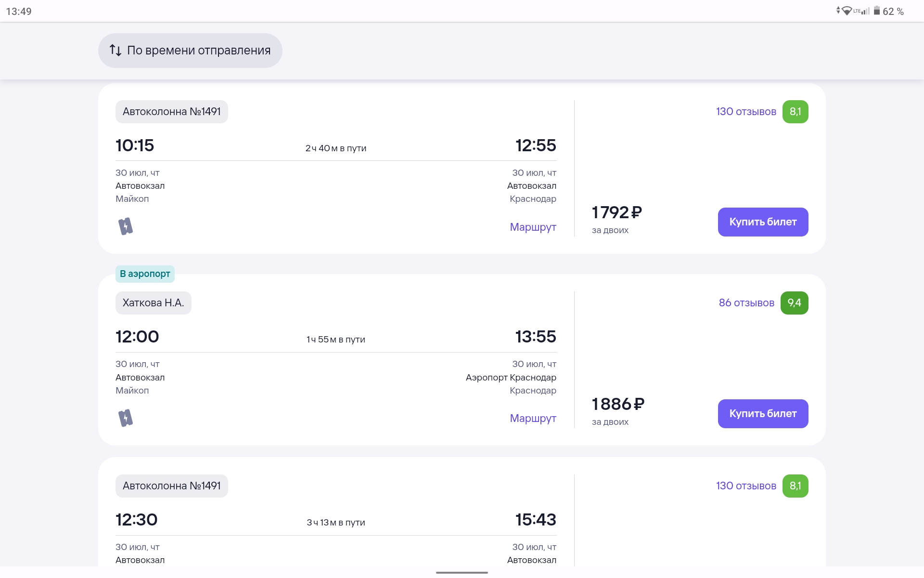Image resolution: width=924 pixels, height=578 pixels.
Task: Open 86 reviews for Хаткова Н.А.
Action: [746, 303]
